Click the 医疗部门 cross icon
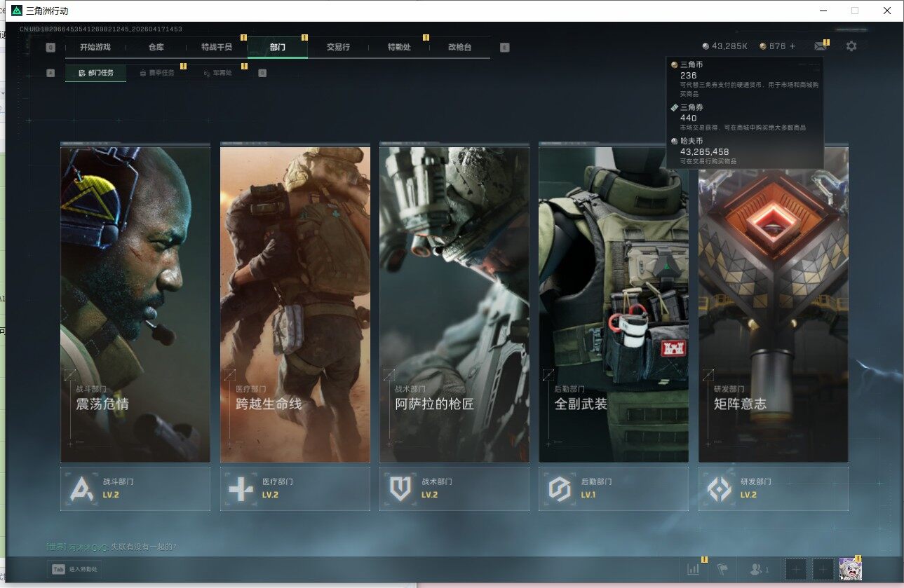This screenshot has width=904, height=588. click(x=241, y=488)
